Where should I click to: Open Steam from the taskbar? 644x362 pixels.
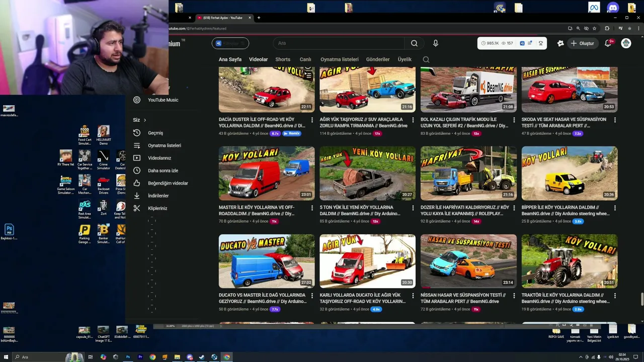[202, 357]
